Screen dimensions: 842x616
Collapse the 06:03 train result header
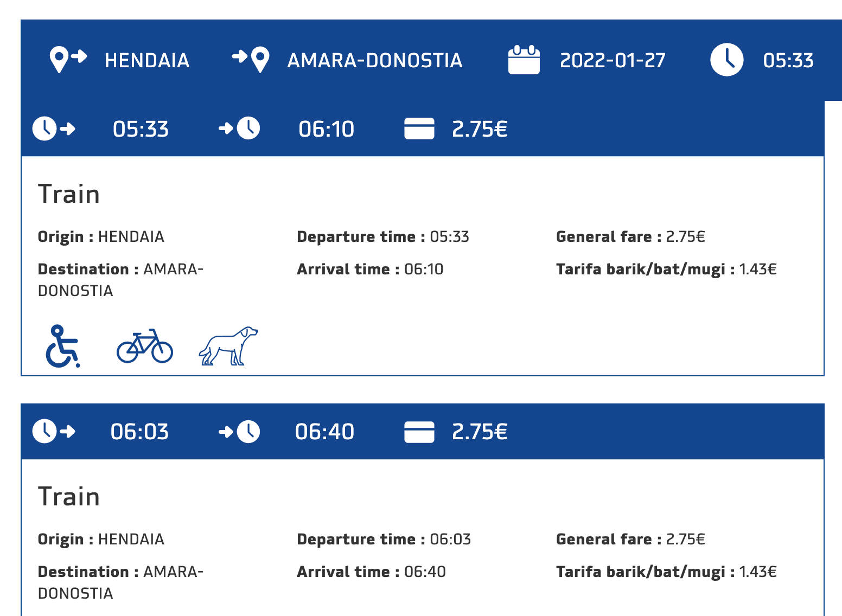(x=651, y=432)
